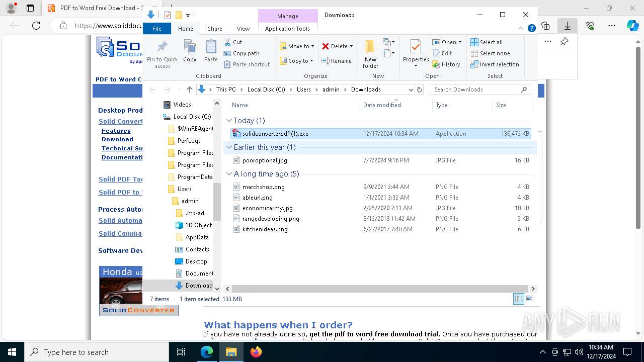Select the rangedeveloping.png file
Screen dimensions: 644x362
coord(380,219)
